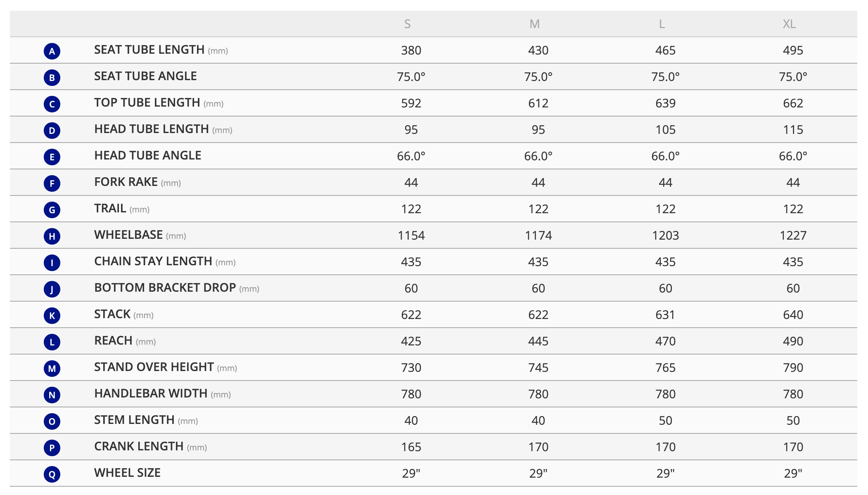Click the L icon next to Reach
The height and width of the screenshot is (495, 868).
tap(52, 342)
